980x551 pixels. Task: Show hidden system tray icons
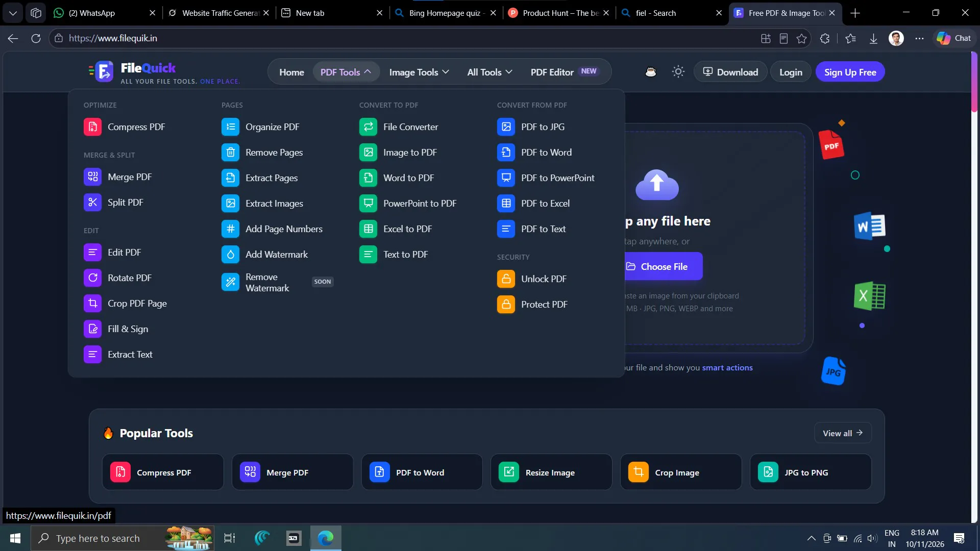click(x=811, y=538)
